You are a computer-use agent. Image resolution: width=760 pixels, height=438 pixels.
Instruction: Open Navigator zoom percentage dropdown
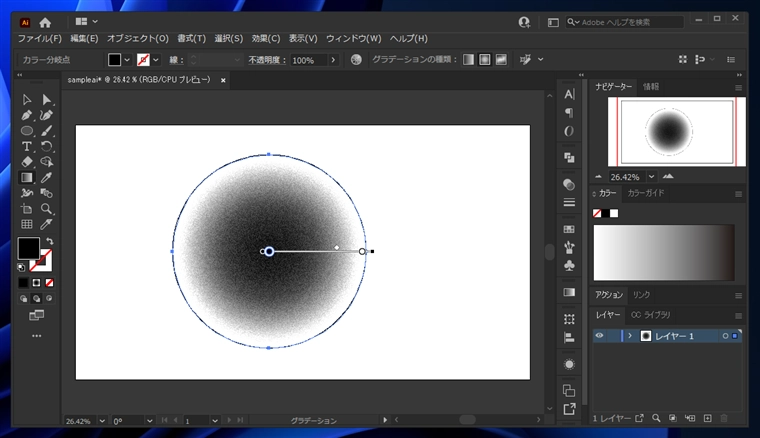(x=651, y=177)
